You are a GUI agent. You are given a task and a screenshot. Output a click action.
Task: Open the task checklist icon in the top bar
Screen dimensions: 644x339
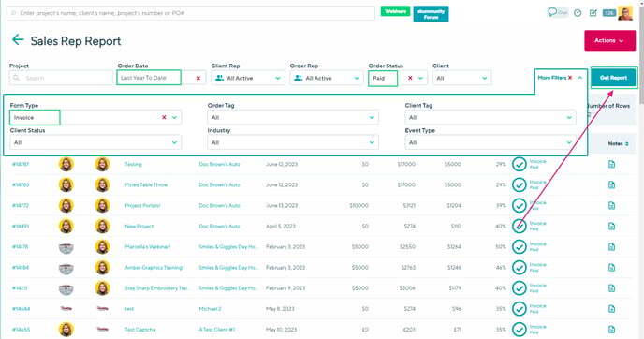593,13
